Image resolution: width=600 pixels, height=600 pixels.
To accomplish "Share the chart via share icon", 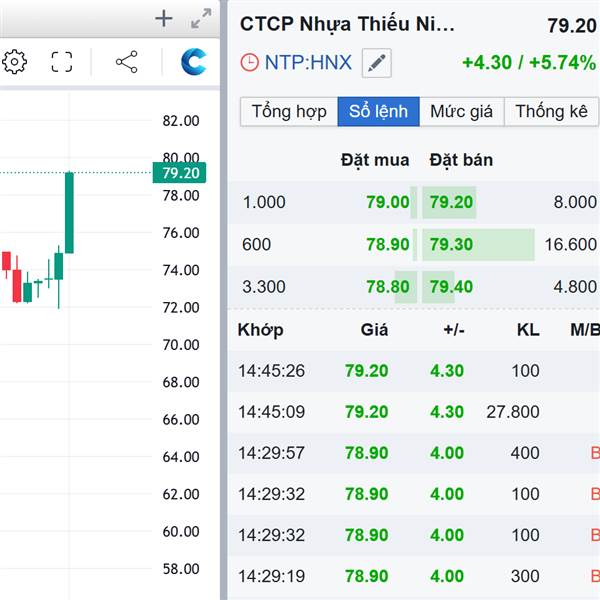I will [127, 62].
